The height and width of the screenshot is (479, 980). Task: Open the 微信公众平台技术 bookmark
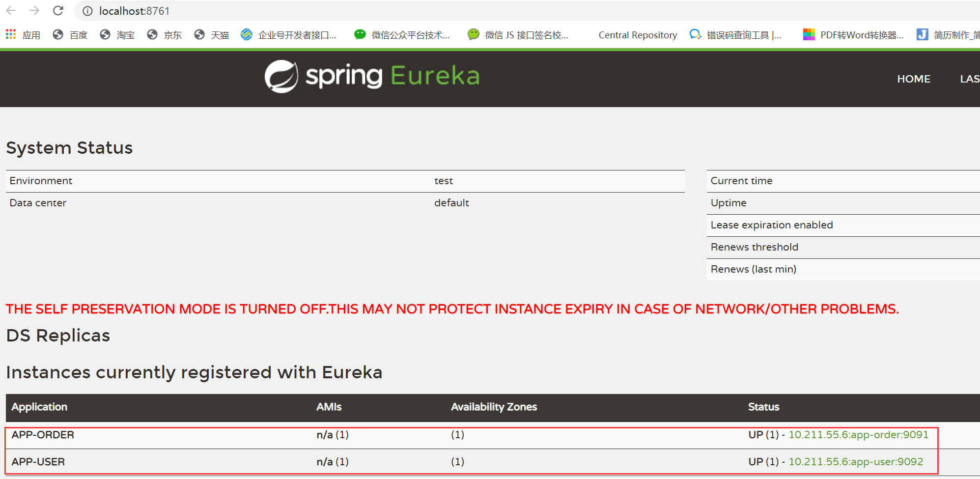402,34
